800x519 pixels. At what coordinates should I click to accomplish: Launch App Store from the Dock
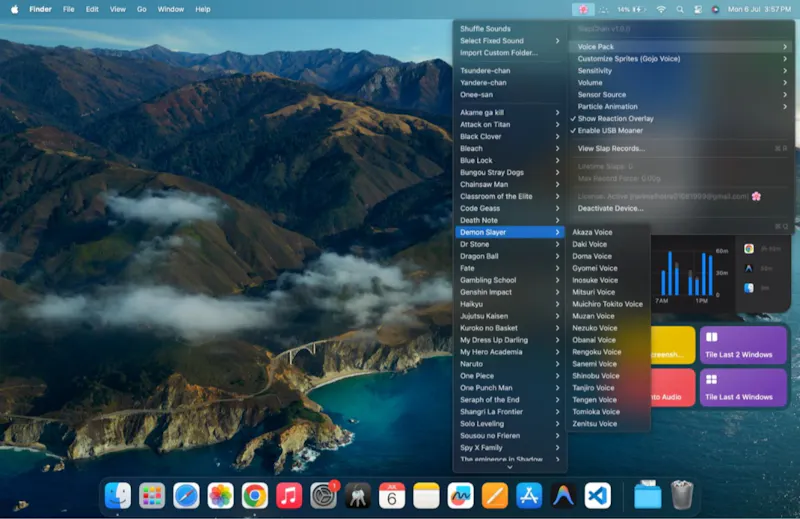529,496
